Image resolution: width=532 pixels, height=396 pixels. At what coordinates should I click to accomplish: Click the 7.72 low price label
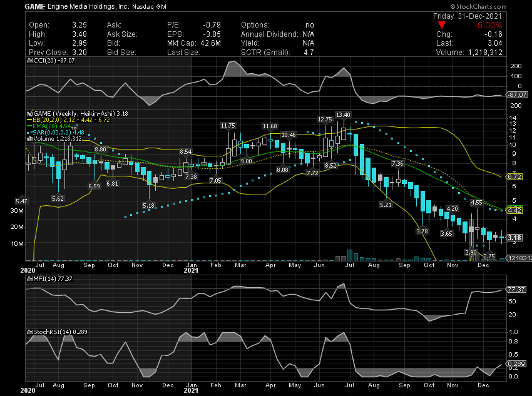312,173
